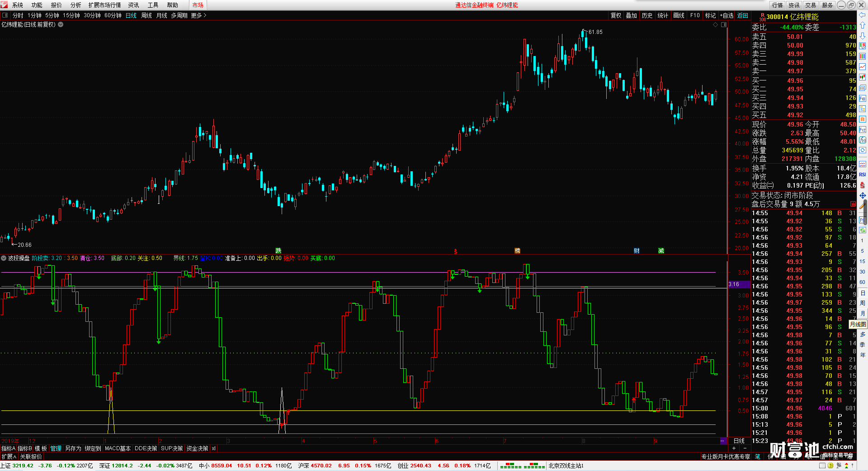The image size is (868, 471).
Task: Click the 财 marker on the chart timeline
Action: (637, 250)
